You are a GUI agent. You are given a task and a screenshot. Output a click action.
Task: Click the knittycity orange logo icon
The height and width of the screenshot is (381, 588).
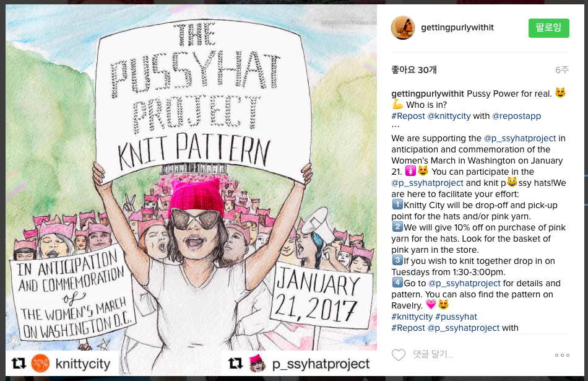pos(40,364)
